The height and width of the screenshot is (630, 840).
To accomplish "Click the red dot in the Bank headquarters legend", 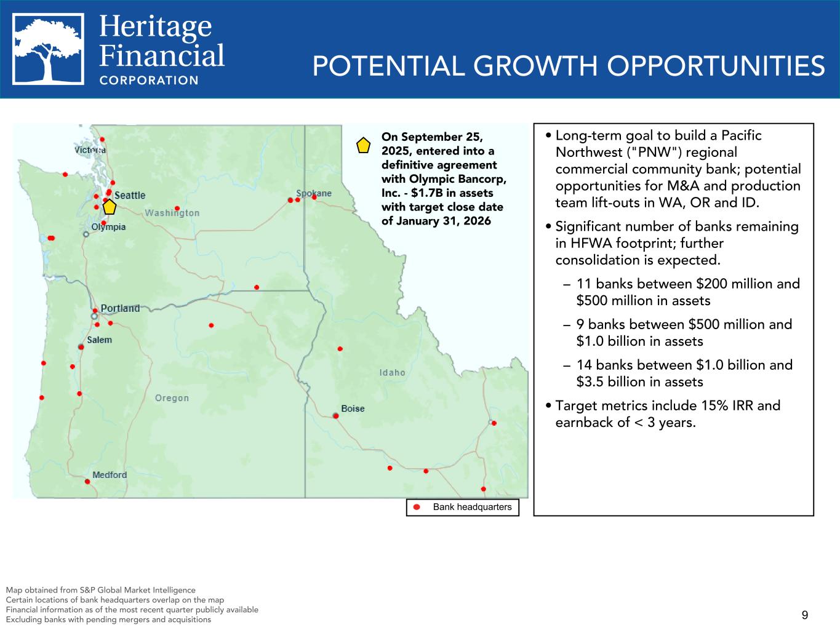I will pyautogui.click(x=417, y=508).
